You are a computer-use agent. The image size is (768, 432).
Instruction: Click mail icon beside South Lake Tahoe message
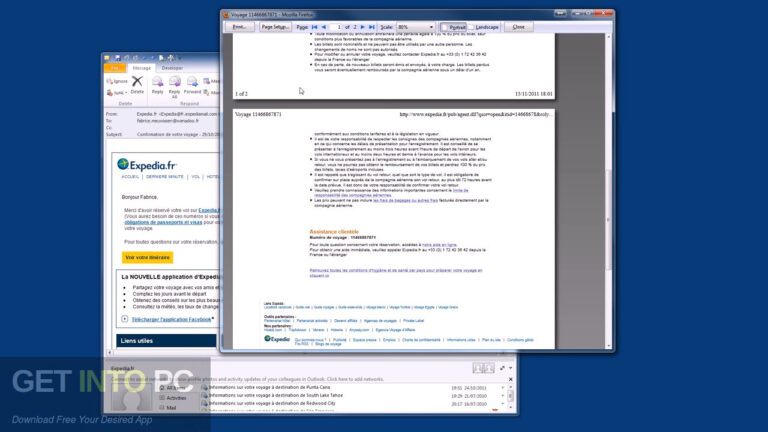tap(205, 395)
